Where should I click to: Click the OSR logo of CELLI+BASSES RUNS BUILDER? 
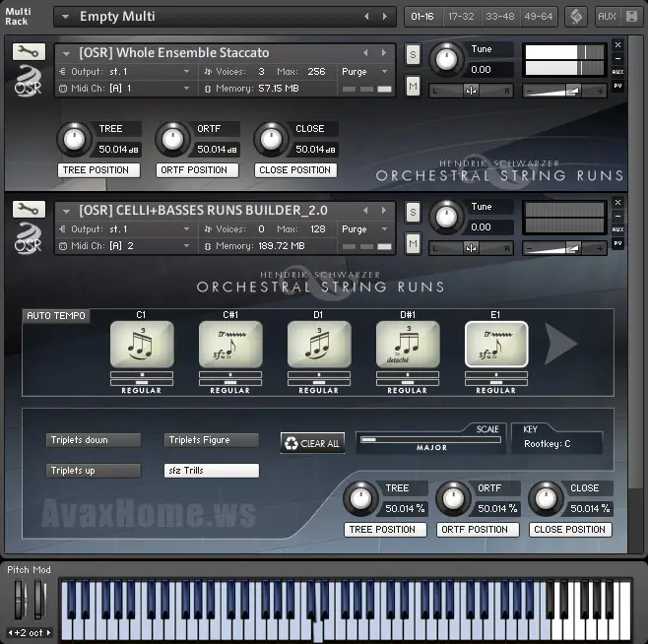tap(29, 238)
